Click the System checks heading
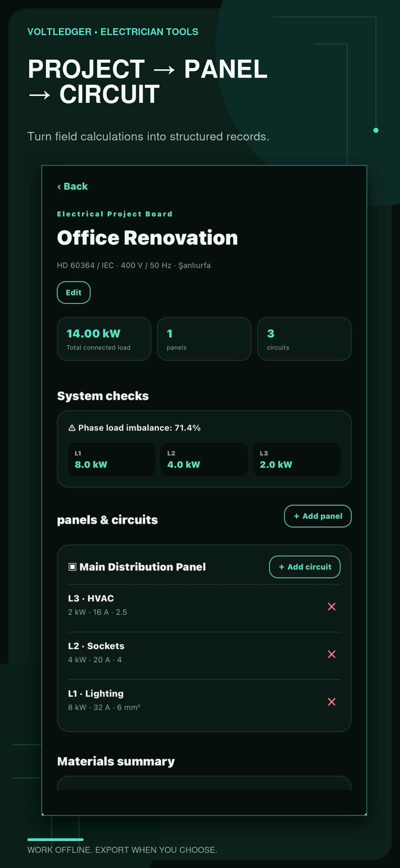The width and height of the screenshot is (400, 868). point(103,396)
